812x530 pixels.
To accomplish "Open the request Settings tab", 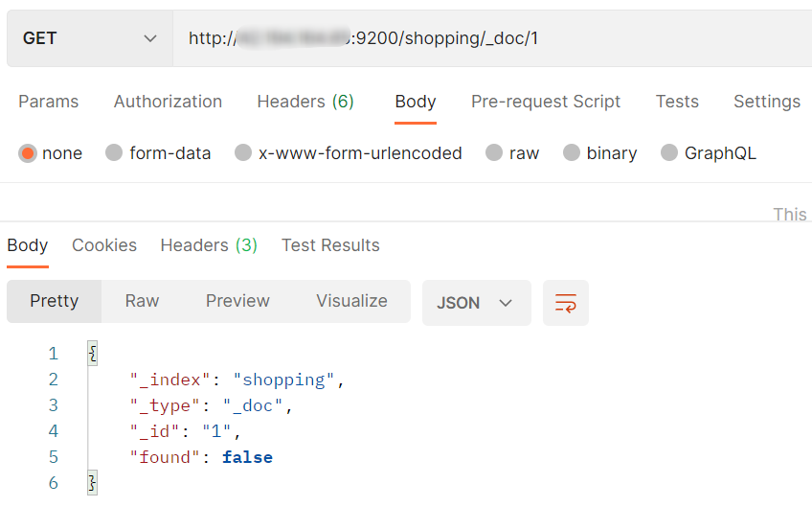I will [x=766, y=102].
